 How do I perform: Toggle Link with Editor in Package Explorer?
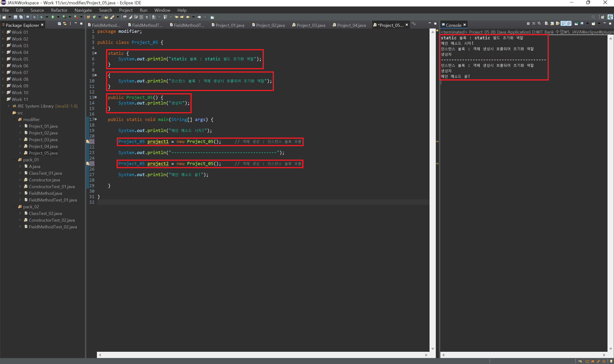pos(65,24)
